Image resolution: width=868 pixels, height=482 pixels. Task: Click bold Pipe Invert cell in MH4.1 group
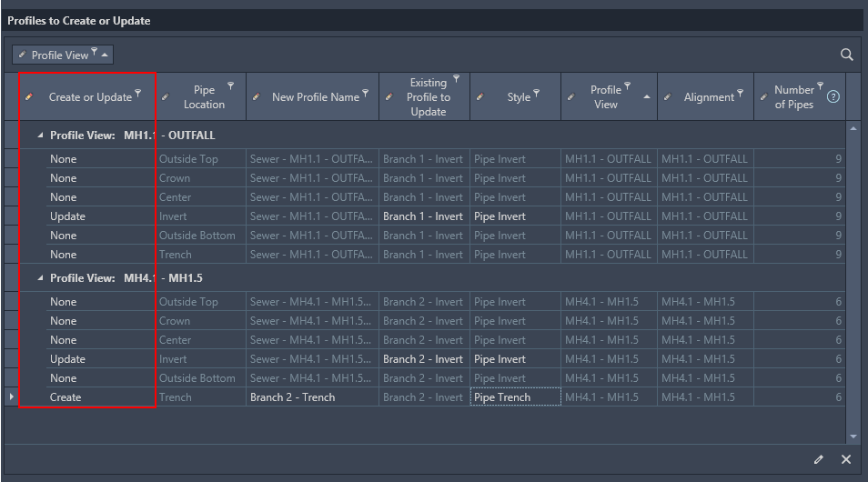click(515, 358)
